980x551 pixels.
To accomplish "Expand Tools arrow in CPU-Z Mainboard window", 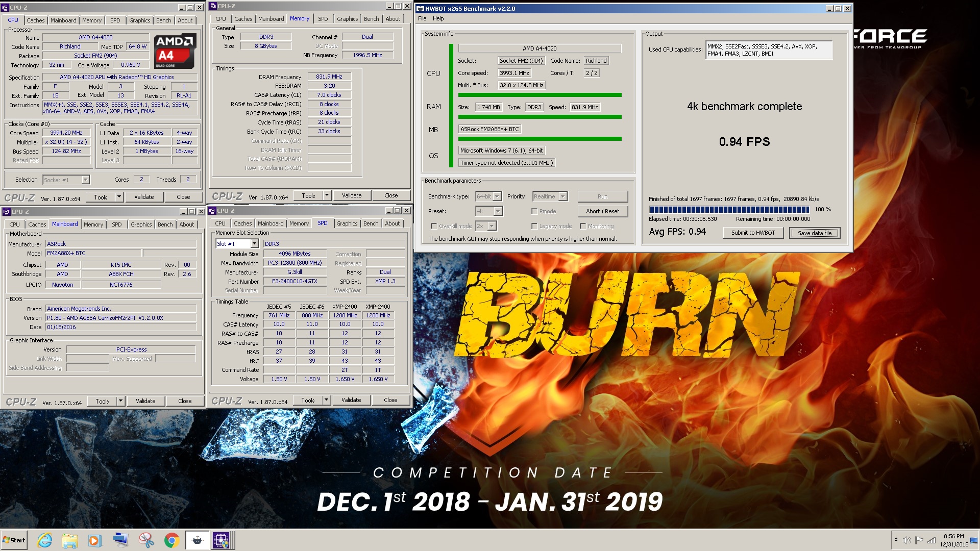I will tap(120, 401).
